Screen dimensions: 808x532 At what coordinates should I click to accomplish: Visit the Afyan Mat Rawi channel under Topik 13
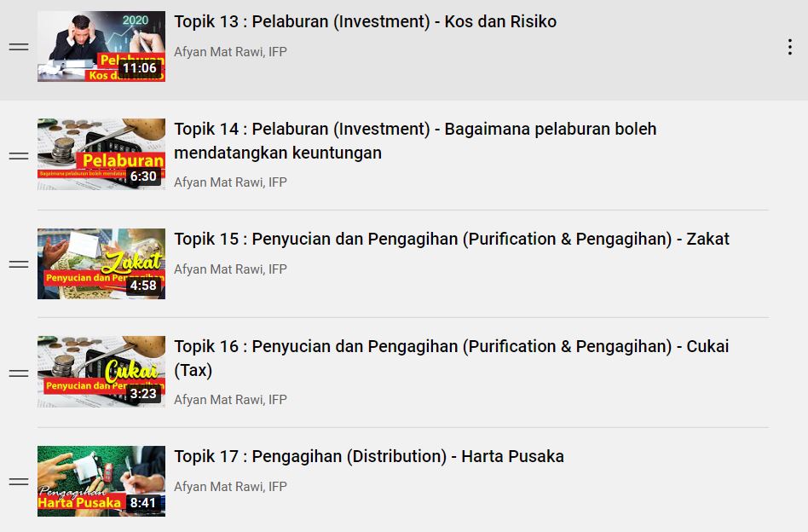tap(230, 51)
